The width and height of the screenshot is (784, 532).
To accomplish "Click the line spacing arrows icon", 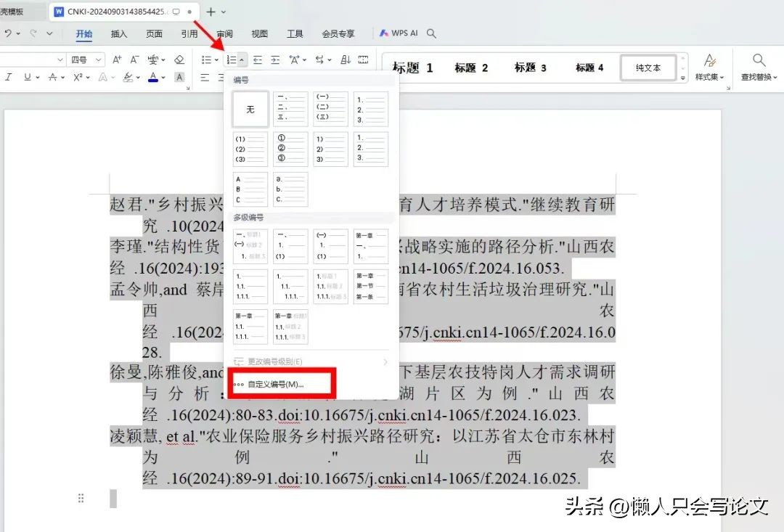I will [320, 60].
